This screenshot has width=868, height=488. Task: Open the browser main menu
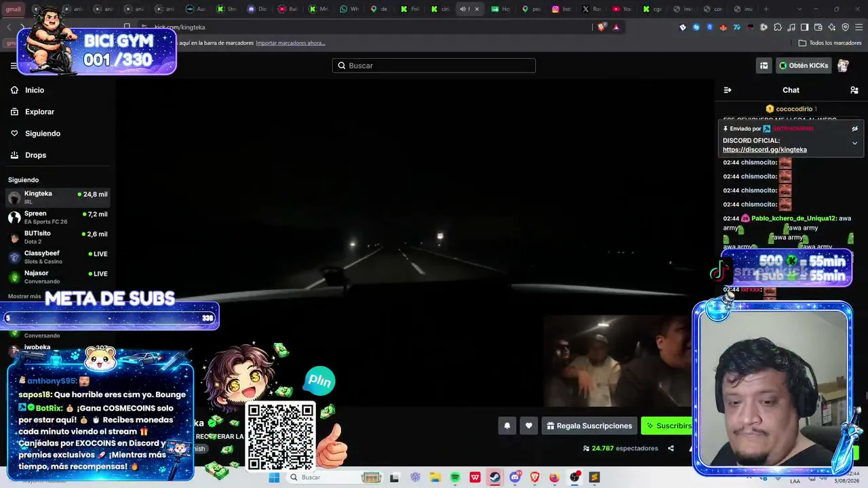tap(859, 27)
